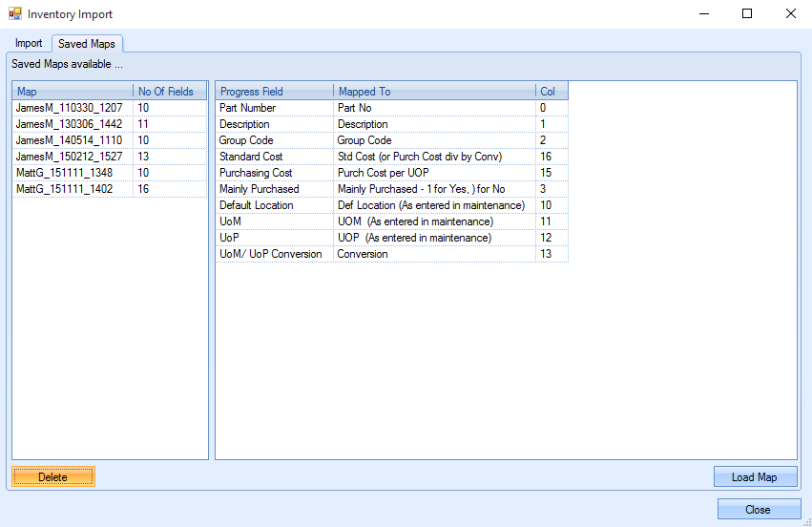812x527 pixels.
Task: Click the No Of Fields column header
Action: click(x=169, y=92)
